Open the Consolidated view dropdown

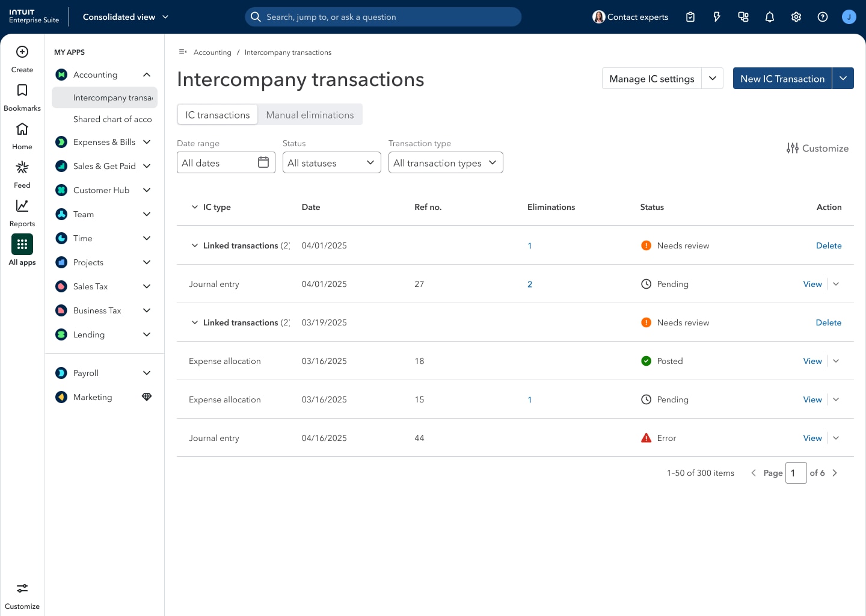pos(126,17)
